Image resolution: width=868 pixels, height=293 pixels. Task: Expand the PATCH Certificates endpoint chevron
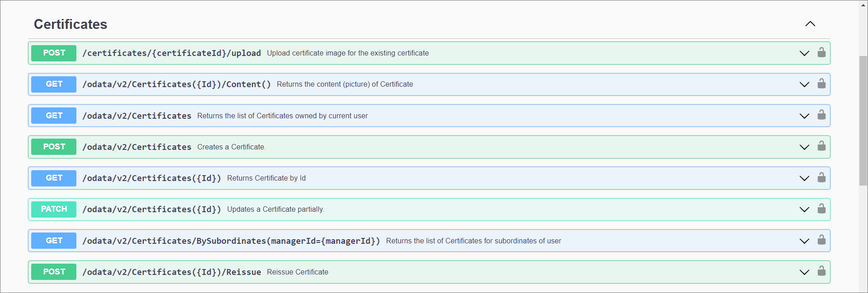click(804, 209)
